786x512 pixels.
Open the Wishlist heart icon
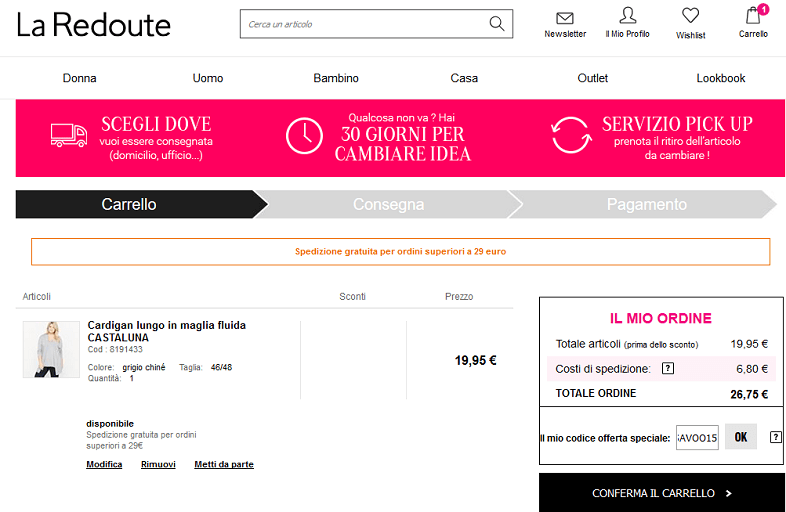(x=690, y=16)
